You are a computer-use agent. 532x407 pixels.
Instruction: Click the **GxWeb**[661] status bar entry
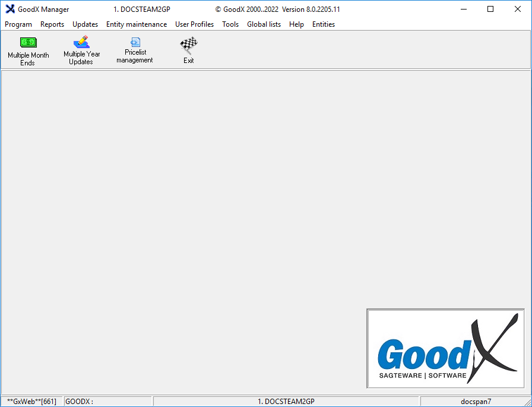point(31,401)
